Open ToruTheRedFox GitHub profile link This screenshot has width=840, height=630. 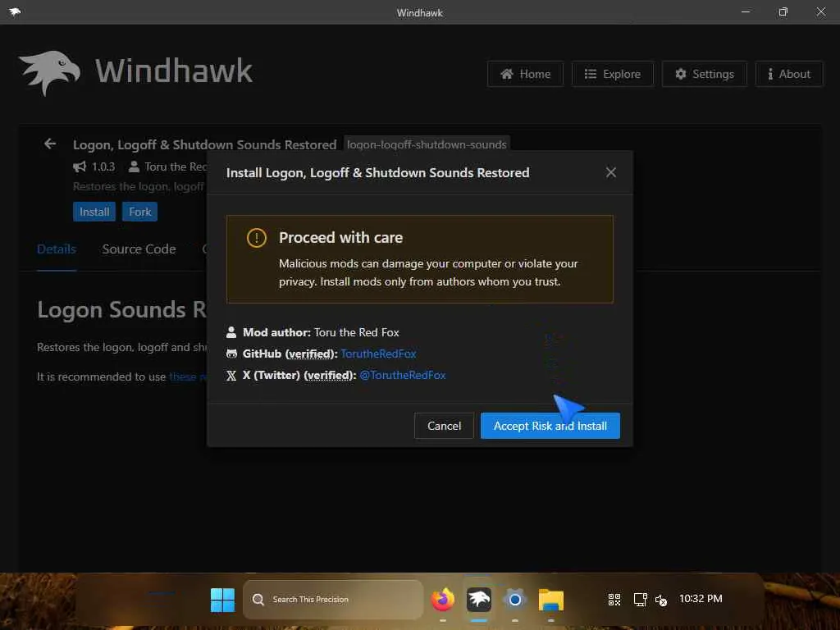pos(378,354)
